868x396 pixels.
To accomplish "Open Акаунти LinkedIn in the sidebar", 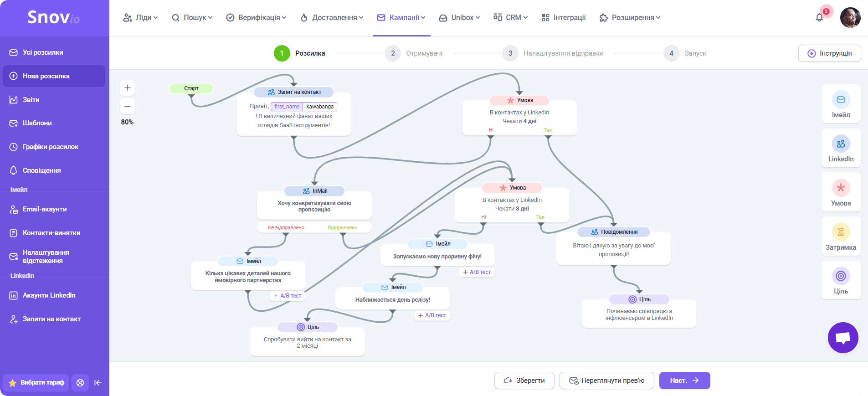I will point(54,295).
